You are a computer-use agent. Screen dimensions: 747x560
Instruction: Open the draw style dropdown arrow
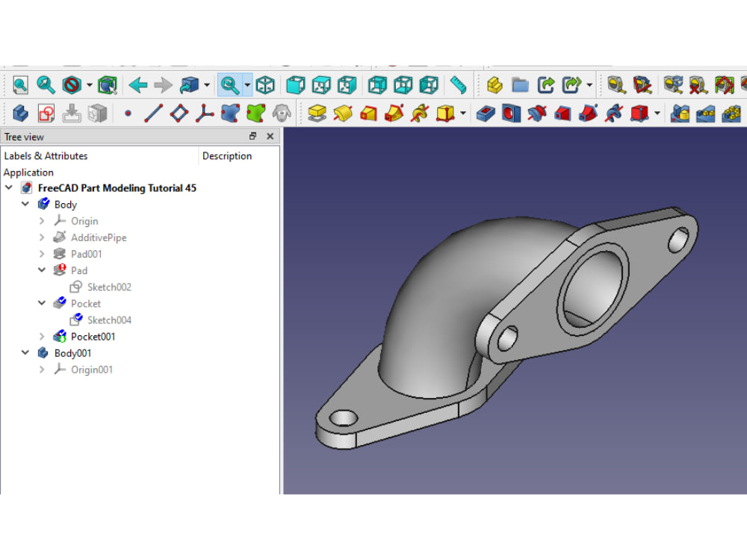89,85
